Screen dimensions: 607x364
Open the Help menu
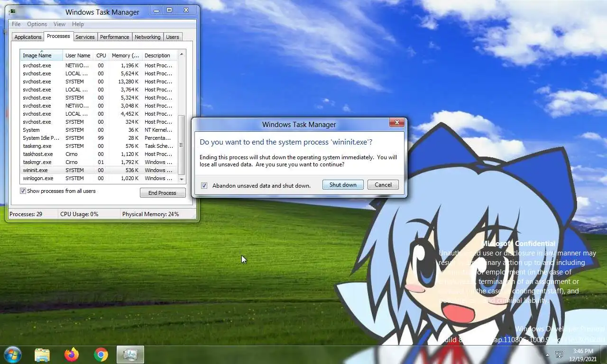tap(78, 24)
